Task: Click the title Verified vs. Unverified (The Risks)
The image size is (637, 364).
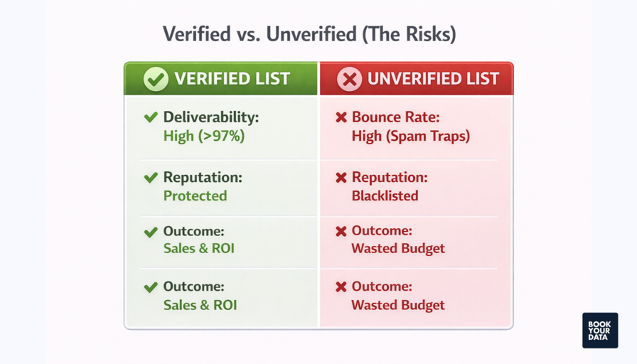Action: pos(309,34)
